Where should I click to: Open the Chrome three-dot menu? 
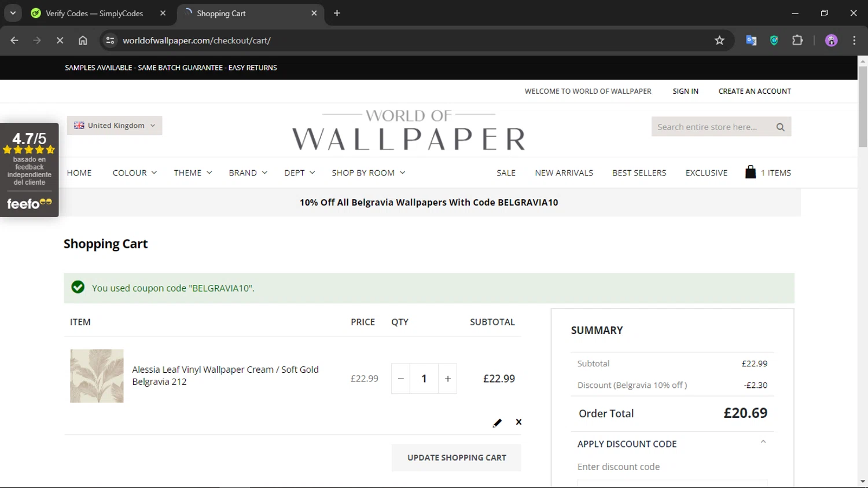click(854, 41)
